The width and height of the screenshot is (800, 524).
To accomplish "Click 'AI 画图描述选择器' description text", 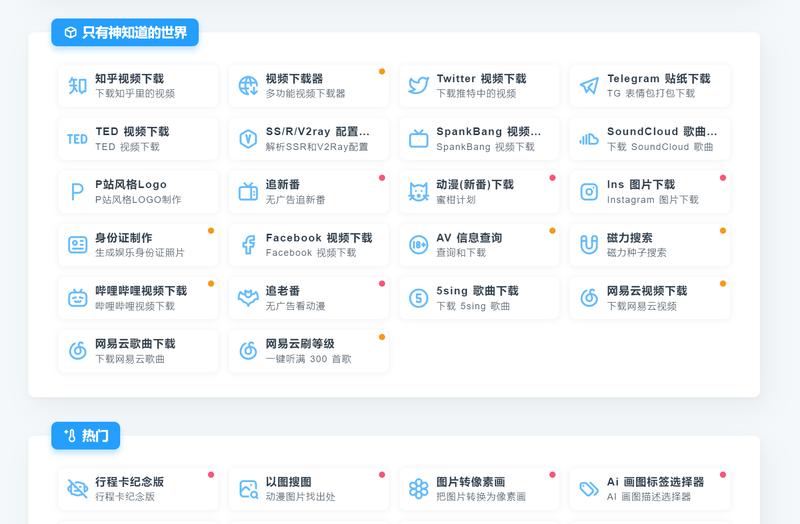I will tap(648, 496).
